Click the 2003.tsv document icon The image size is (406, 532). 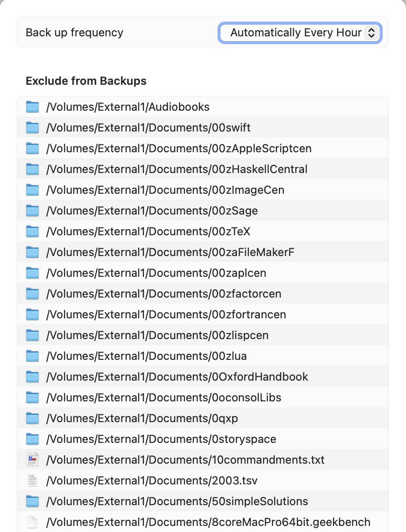[32, 481]
